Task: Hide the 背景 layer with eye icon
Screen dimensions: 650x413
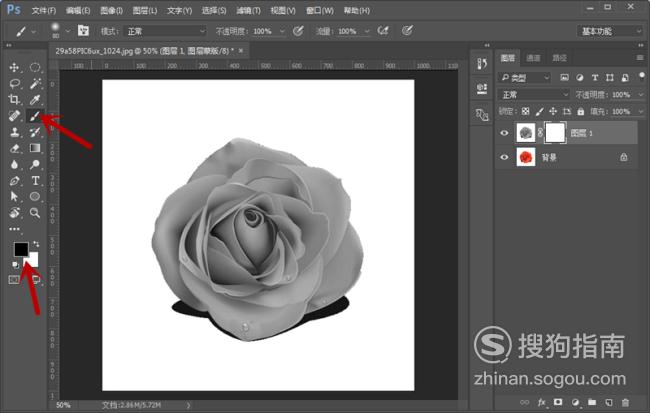Action: (504, 157)
